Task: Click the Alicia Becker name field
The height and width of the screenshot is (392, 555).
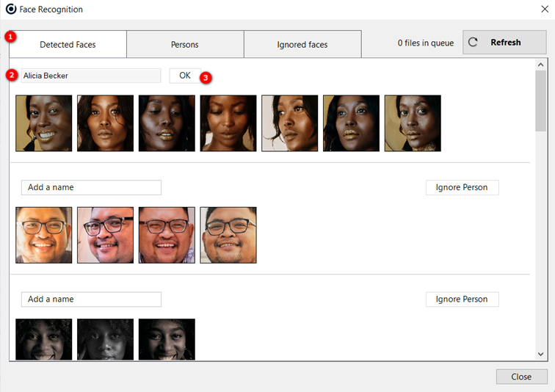Action: point(91,76)
